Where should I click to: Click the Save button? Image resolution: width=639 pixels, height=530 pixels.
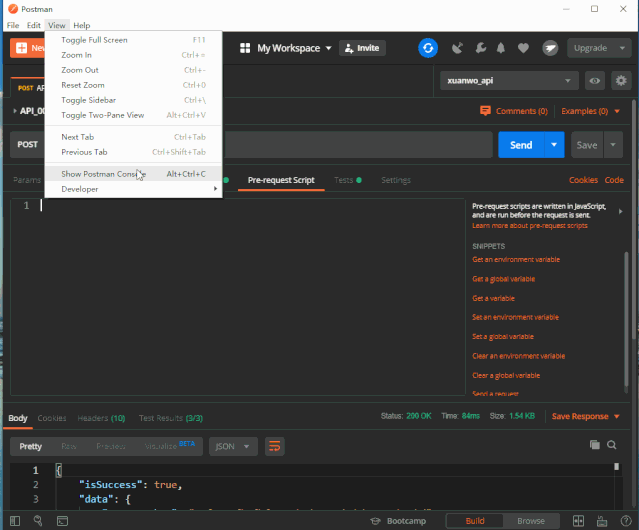pos(587,145)
